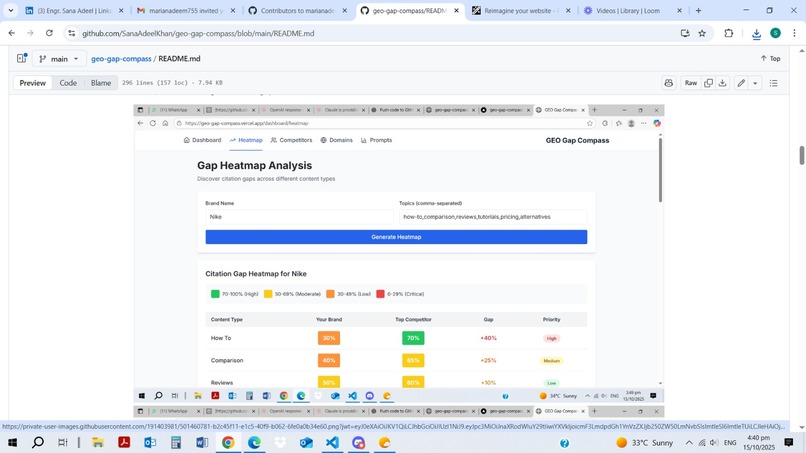This screenshot has width=806, height=453.
Task: Click the green 70% Top Competitor cell
Action: click(x=413, y=338)
